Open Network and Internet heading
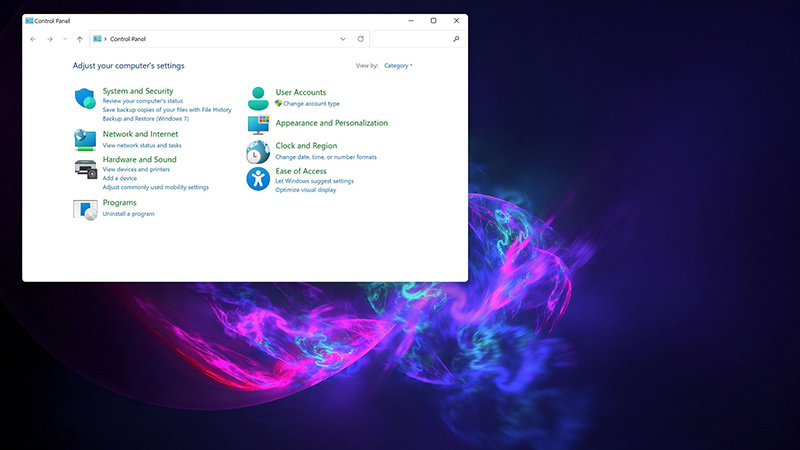 [140, 134]
